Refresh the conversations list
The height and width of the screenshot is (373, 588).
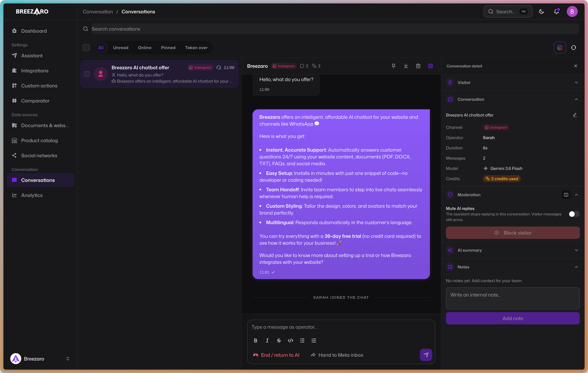point(574,48)
